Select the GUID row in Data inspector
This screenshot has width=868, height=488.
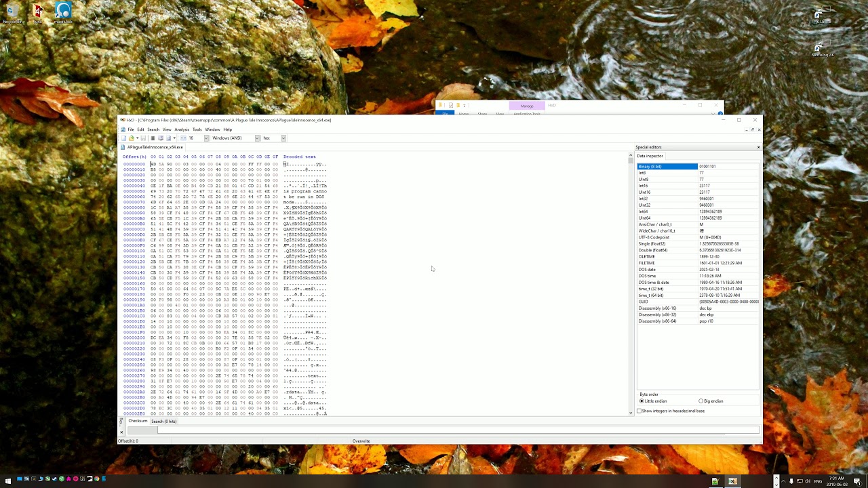pyautogui.click(x=698, y=302)
